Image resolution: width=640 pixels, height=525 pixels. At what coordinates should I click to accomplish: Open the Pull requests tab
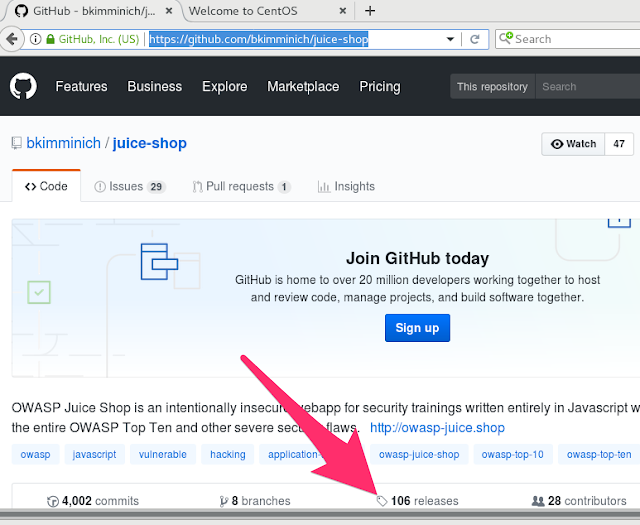click(241, 187)
